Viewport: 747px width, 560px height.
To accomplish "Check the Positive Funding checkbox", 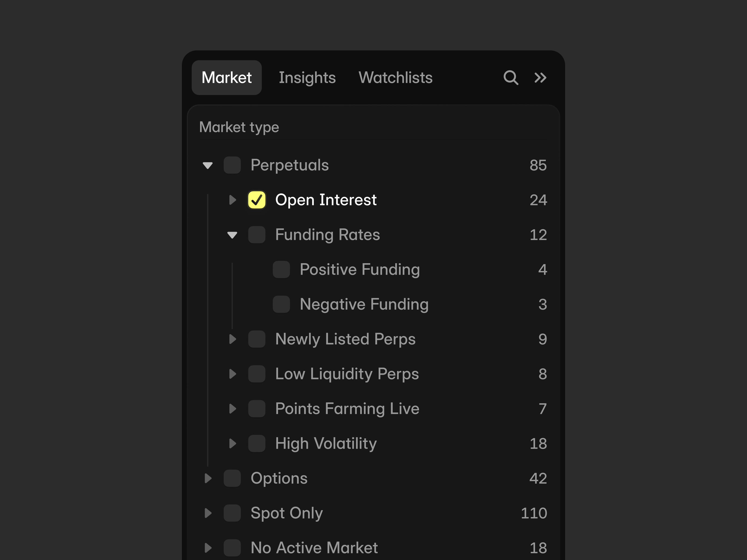I will [281, 269].
